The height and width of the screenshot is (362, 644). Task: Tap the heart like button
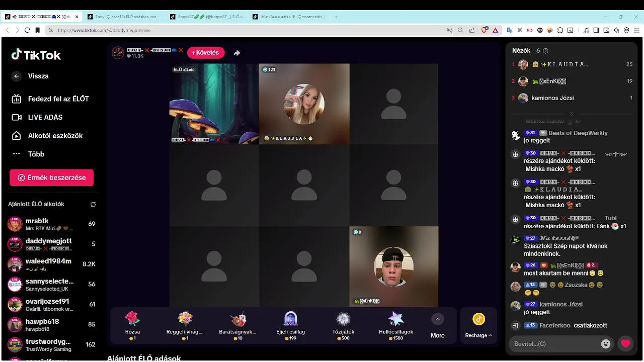tap(625, 344)
